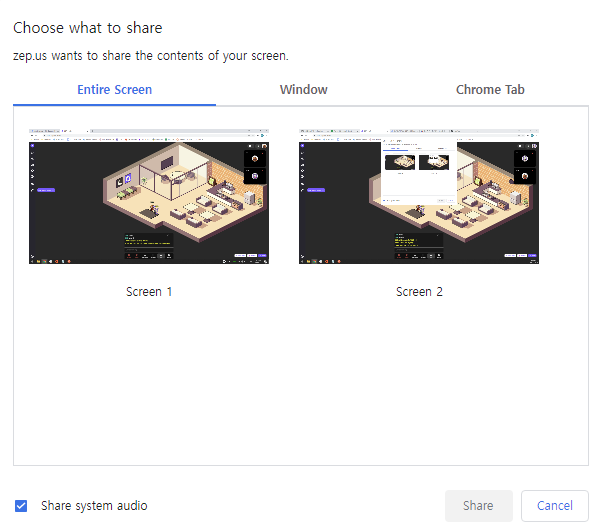Screen dimensions: 601x531
Task: Choose the Screen 1 preview thumbnail
Action: coord(149,196)
